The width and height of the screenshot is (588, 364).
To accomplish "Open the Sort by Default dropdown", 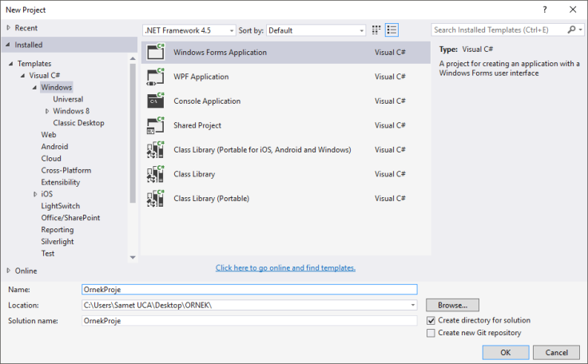I will pos(316,30).
